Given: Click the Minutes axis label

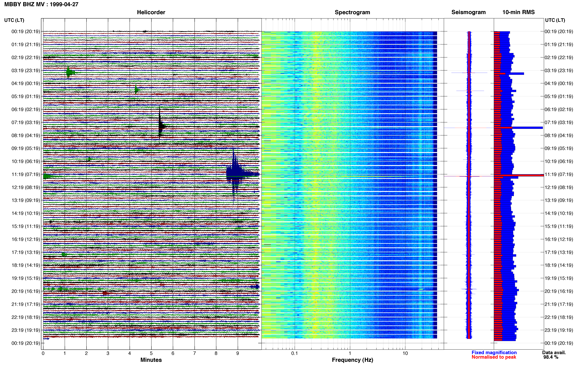Looking at the screenshot, I should point(151,360).
